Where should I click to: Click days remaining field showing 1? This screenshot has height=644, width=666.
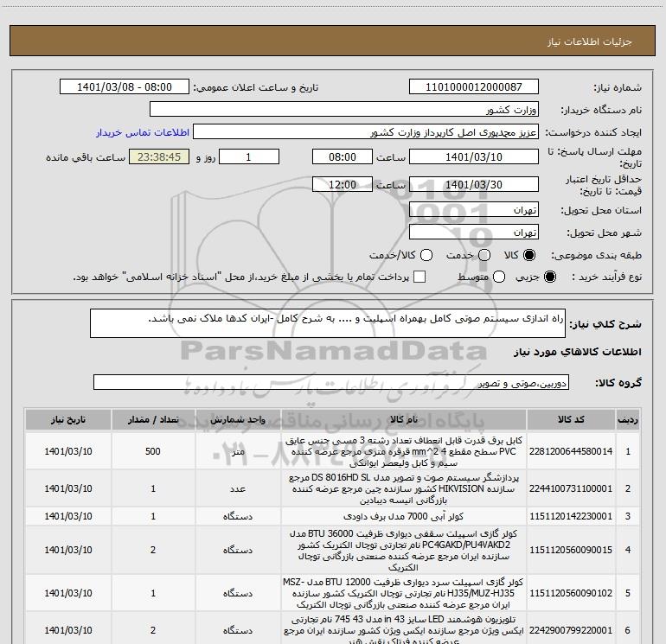coord(249,156)
